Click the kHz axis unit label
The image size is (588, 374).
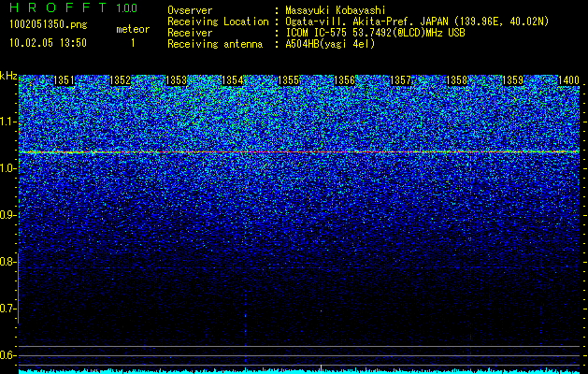click(8, 76)
